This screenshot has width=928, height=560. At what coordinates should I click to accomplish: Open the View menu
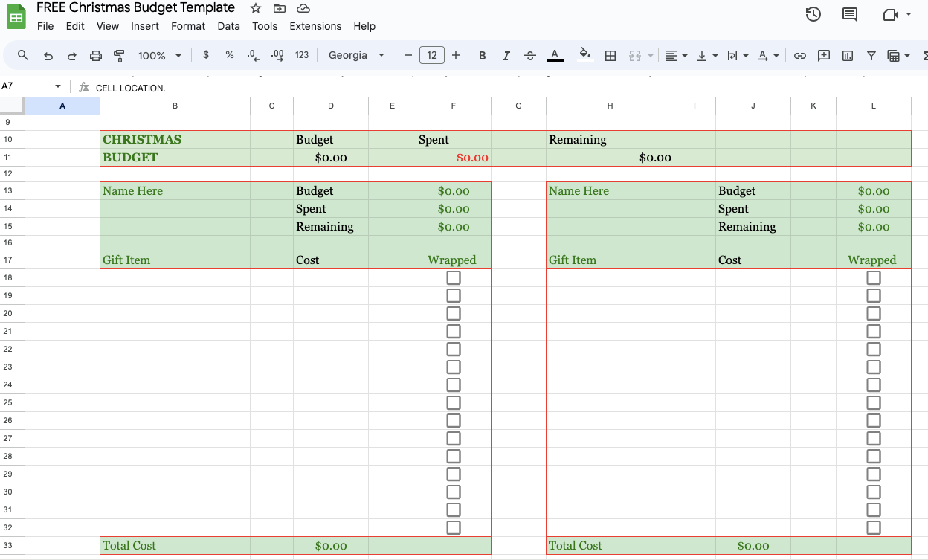(x=108, y=26)
